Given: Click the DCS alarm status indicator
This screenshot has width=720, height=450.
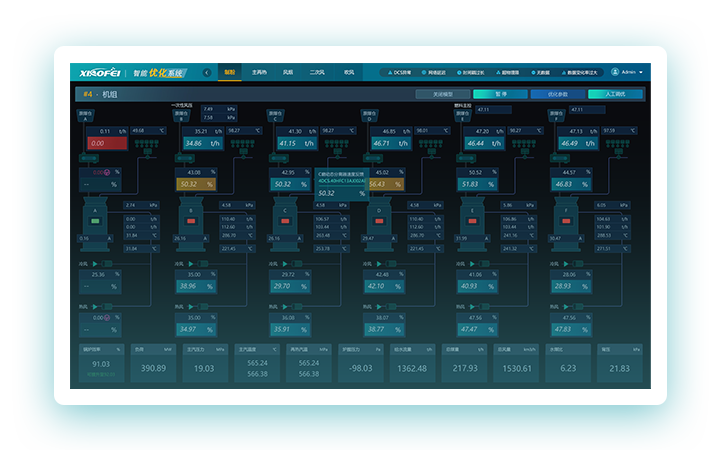Looking at the screenshot, I should point(399,73).
